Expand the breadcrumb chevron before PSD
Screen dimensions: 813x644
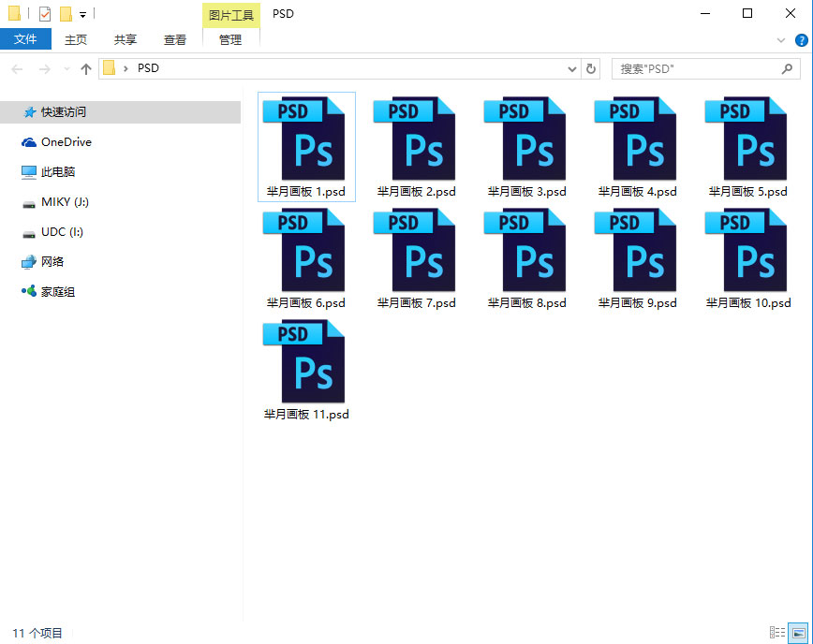click(126, 68)
